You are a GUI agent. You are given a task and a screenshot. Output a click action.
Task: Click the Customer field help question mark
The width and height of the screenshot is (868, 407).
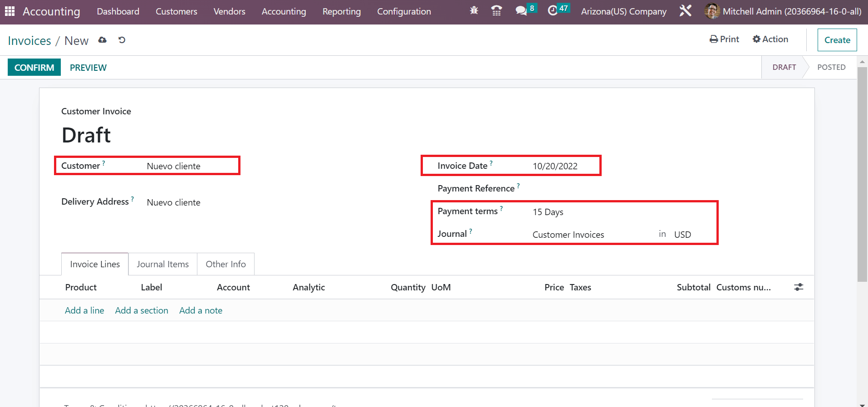coord(103,162)
